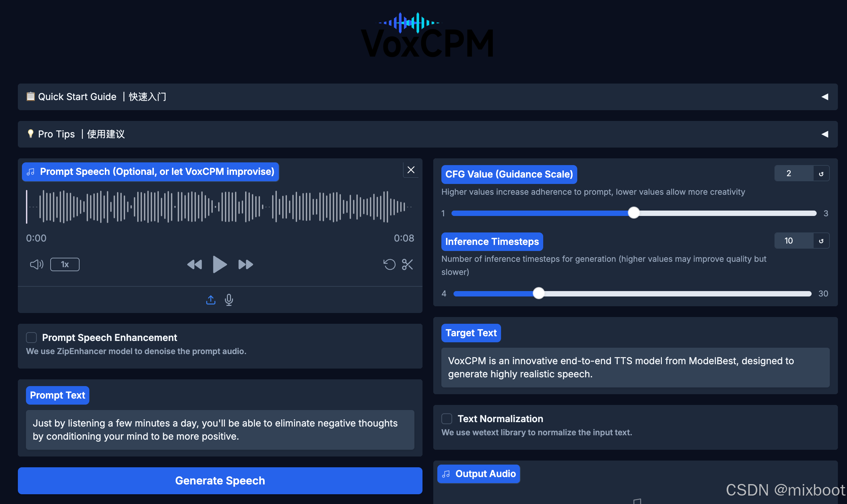847x504 pixels.
Task: Click the Target Text input box
Action: [x=635, y=367]
